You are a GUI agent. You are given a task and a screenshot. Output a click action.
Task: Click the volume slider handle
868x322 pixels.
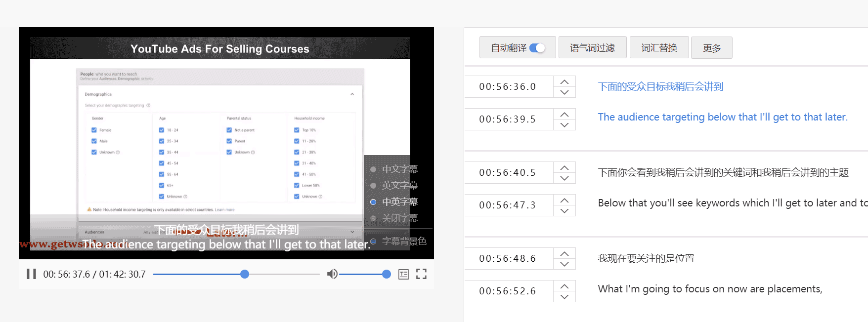pos(387,274)
